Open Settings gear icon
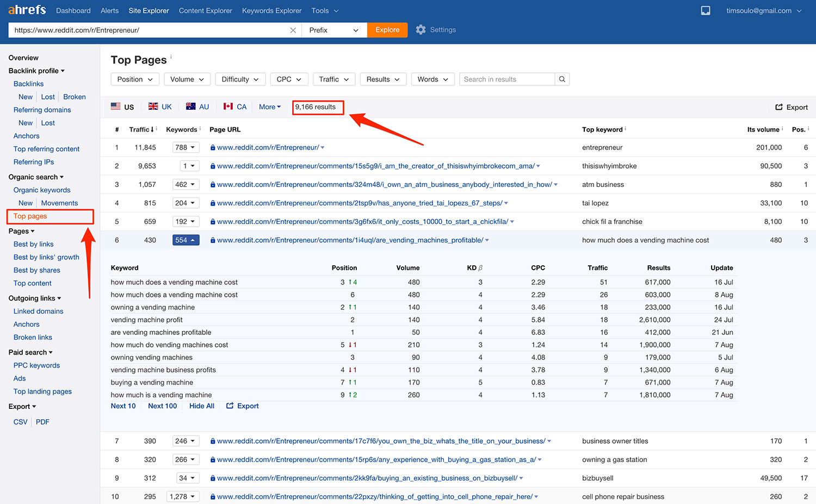This screenshot has width=816, height=504. pyautogui.click(x=421, y=30)
